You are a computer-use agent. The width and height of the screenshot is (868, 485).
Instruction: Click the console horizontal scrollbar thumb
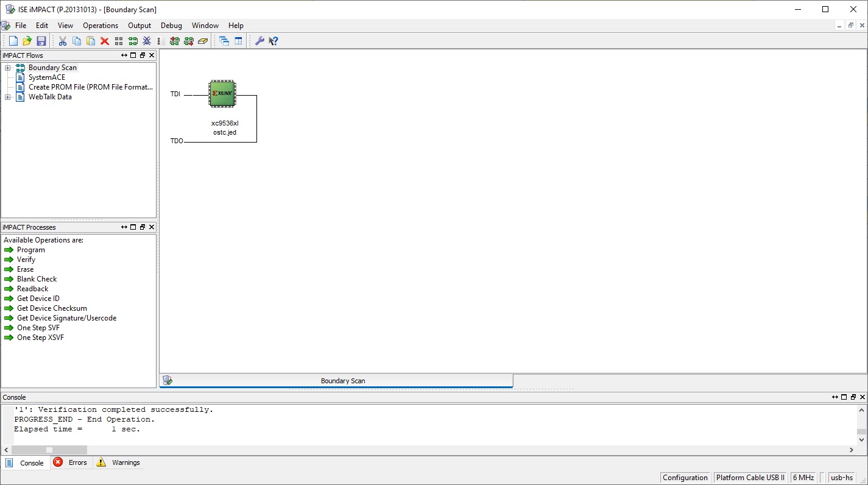49,450
